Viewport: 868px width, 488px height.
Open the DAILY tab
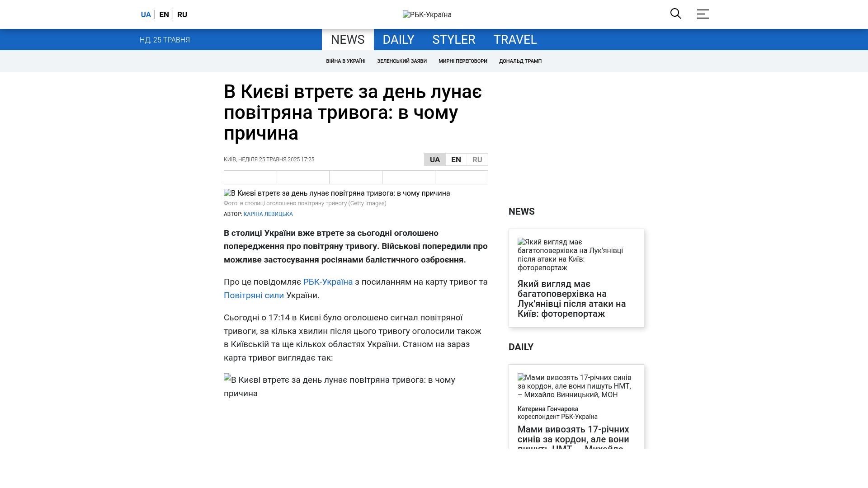pos(398,40)
